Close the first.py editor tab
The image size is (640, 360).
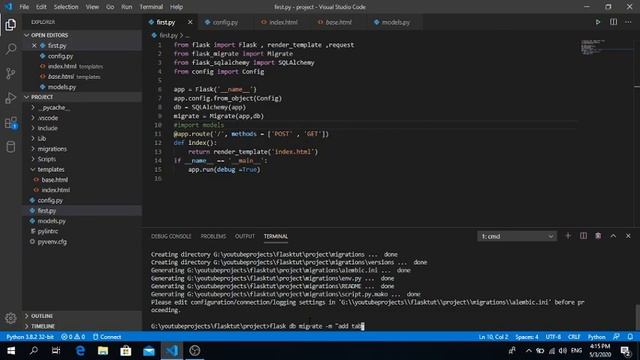[190, 22]
